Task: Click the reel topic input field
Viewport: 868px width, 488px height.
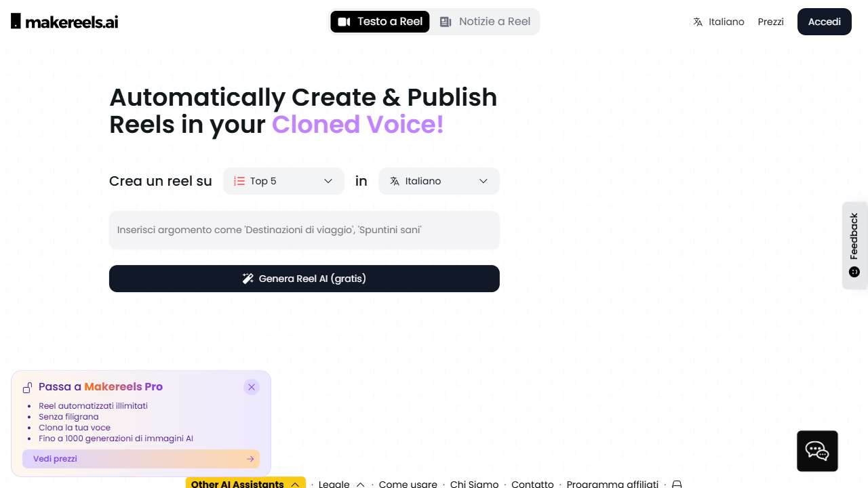Action: pos(304,230)
